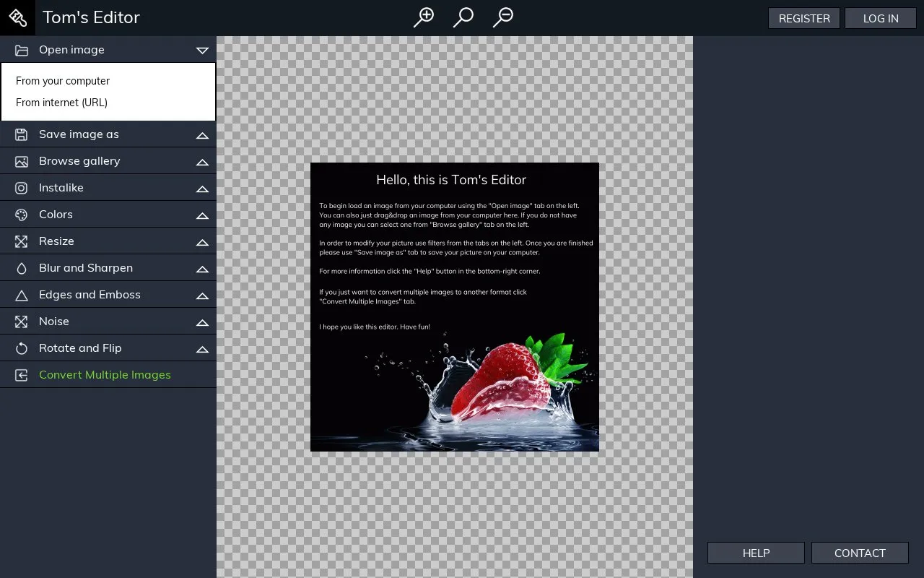Image resolution: width=924 pixels, height=578 pixels.
Task: Expand the Noise section arrow
Action: (x=202, y=322)
